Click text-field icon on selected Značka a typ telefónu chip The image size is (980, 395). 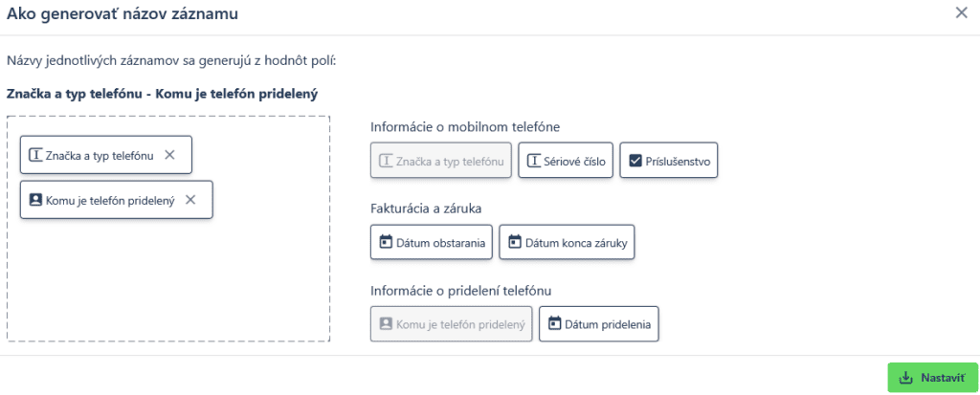coord(35,155)
